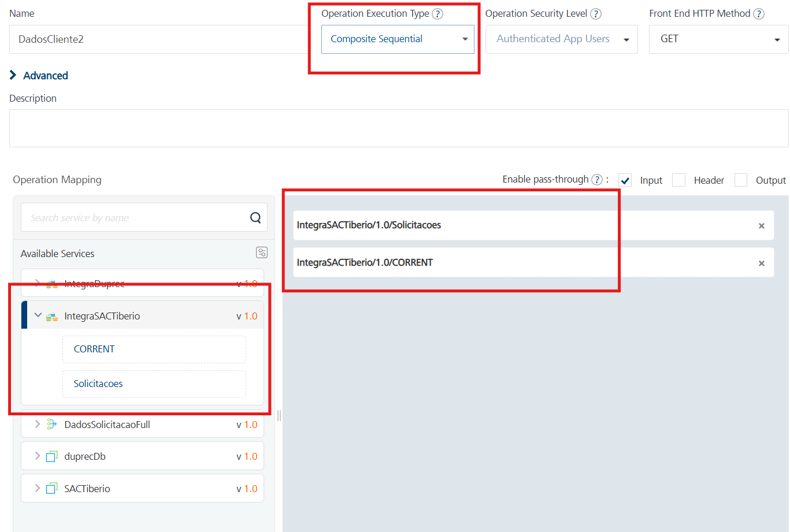Click the search magnifier icon in services
Image resolution: width=790 pixels, height=532 pixels.
click(x=255, y=218)
